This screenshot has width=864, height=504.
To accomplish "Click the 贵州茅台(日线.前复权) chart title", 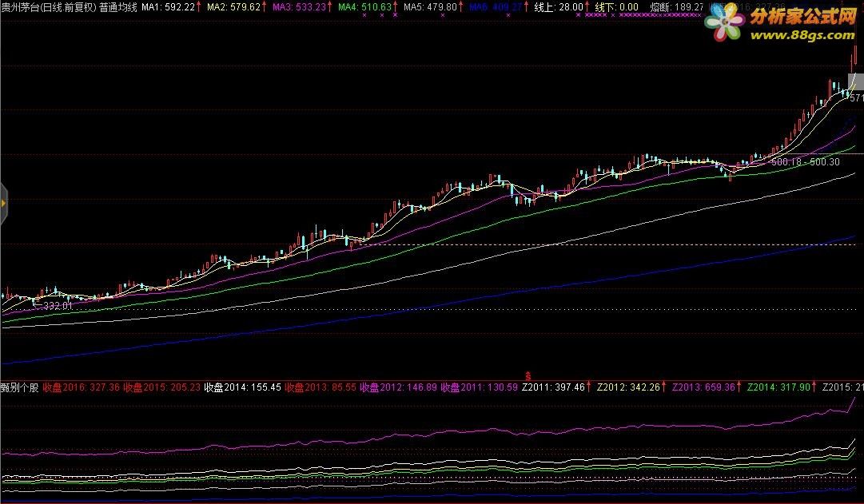I will point(49,7).
